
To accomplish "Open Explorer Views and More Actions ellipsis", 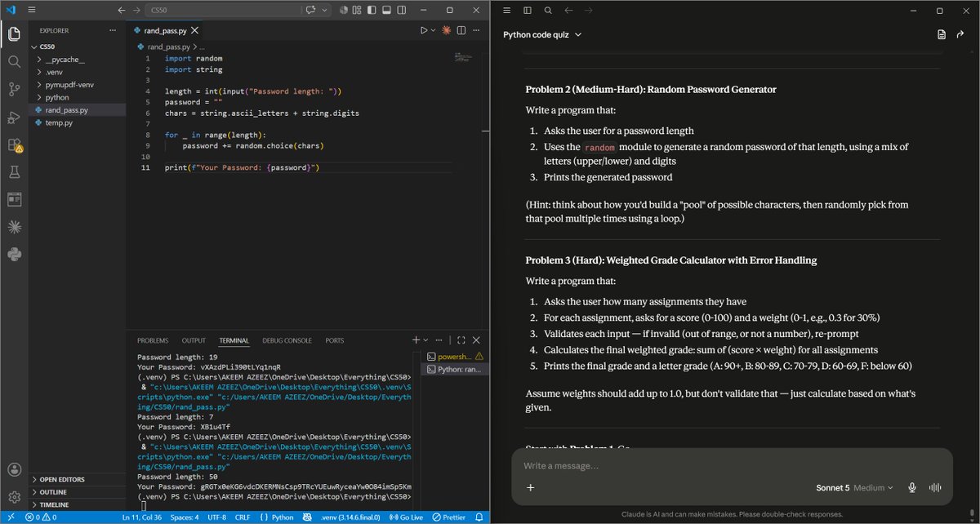I will pyautogui.click(x=113, y=30).
